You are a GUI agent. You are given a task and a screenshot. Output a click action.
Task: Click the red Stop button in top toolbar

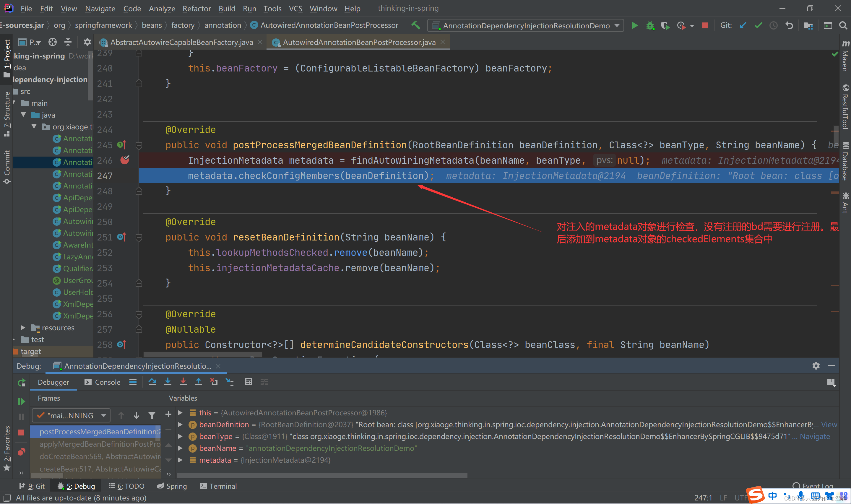coord(705,25)
